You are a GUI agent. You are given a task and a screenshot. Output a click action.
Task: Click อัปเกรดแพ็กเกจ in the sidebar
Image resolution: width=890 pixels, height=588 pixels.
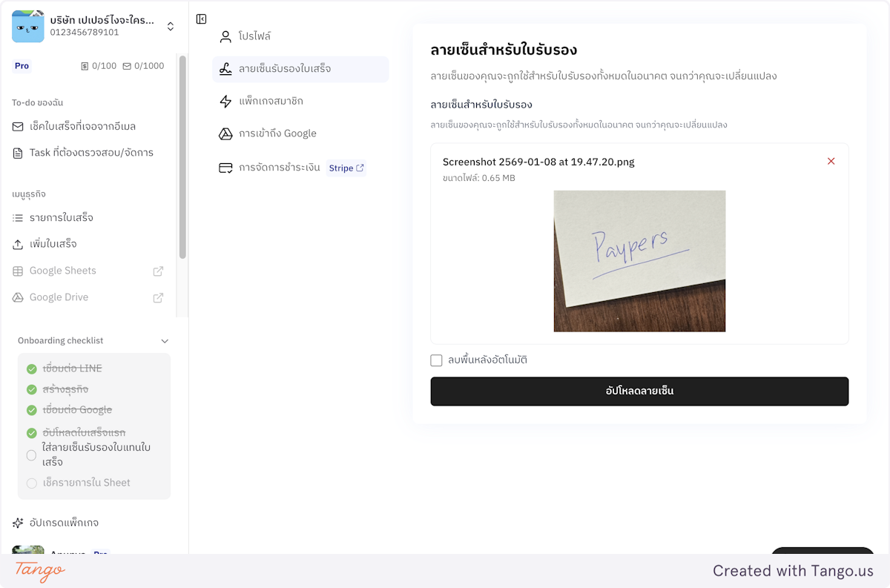(64, 523)
